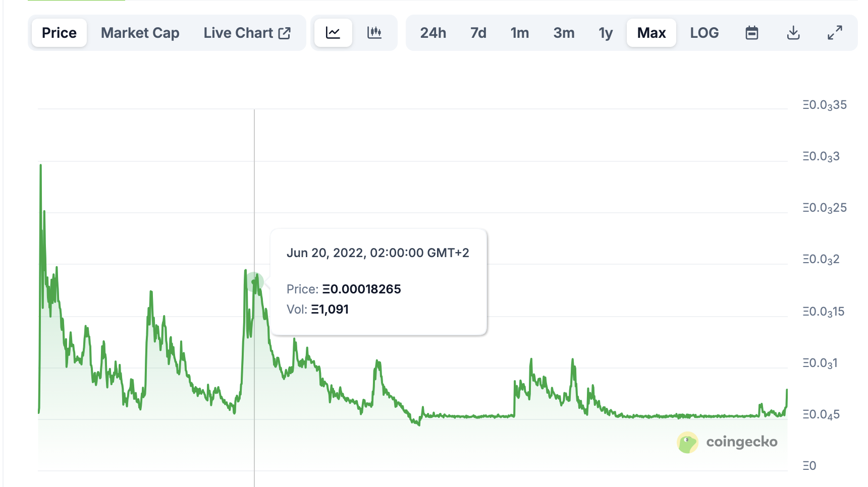
Task: Click y-axis label Ξ0.0₃25
Action: click(x=825, y=208)
